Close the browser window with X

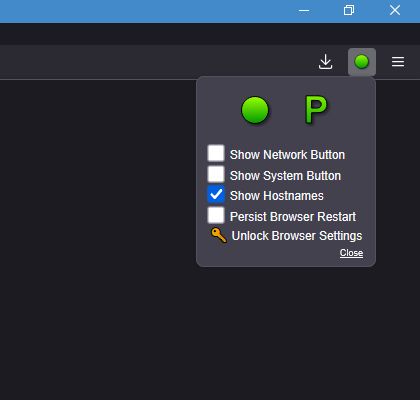pyautogui.click(x=395, y=10)
